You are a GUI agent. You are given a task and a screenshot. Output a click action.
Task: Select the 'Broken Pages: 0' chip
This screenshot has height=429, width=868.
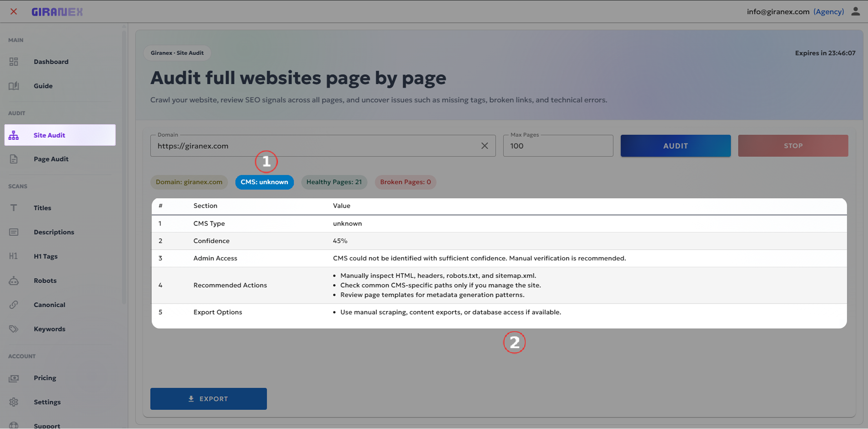406,182
